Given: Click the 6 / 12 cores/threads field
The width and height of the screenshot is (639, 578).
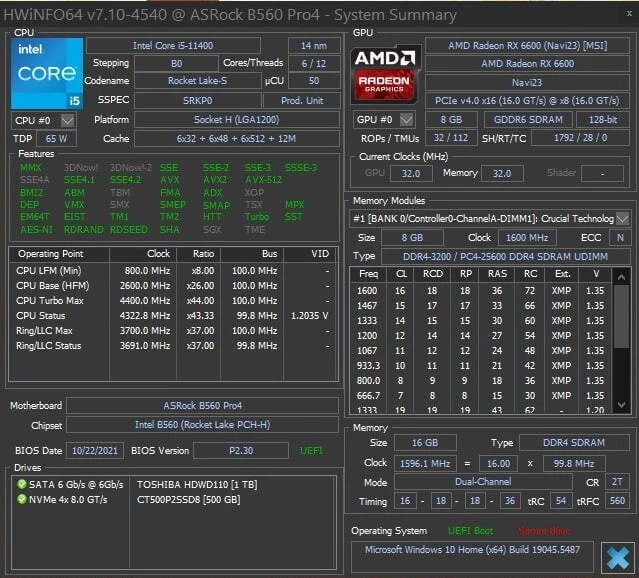Looking at the screenshot, I should pos(314,64).
